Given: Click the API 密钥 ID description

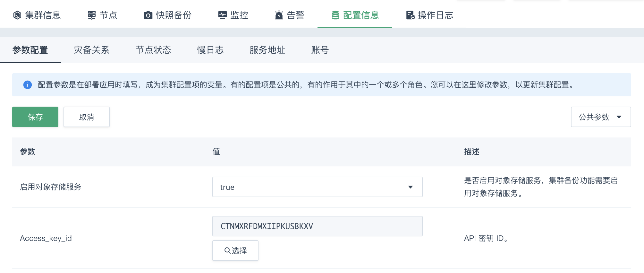Looking at the screenshot, I should (486, 238).
